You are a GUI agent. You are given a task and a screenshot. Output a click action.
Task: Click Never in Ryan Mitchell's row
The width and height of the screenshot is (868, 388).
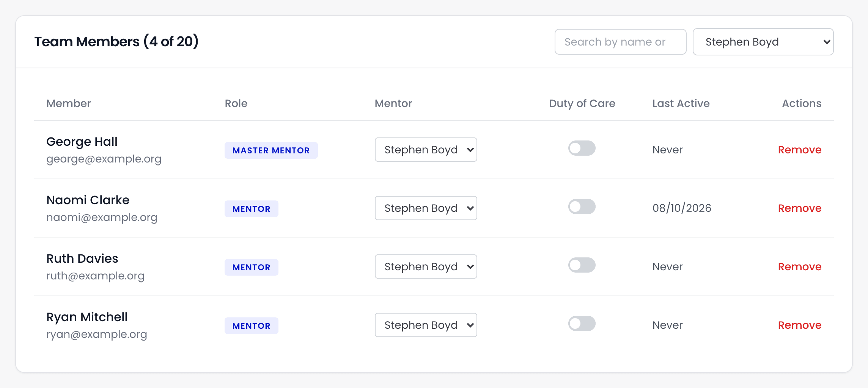(x=667, y=325)
